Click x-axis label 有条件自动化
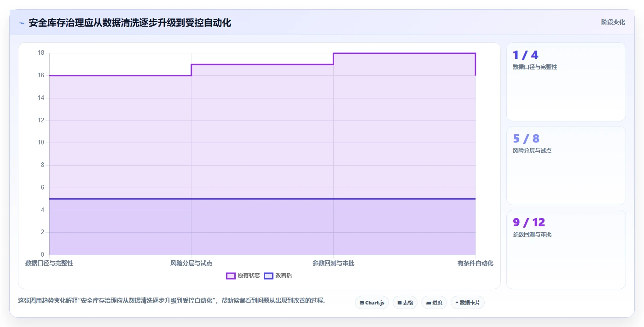This screenshot has width=644, height=327. click(x=476, y=264)
